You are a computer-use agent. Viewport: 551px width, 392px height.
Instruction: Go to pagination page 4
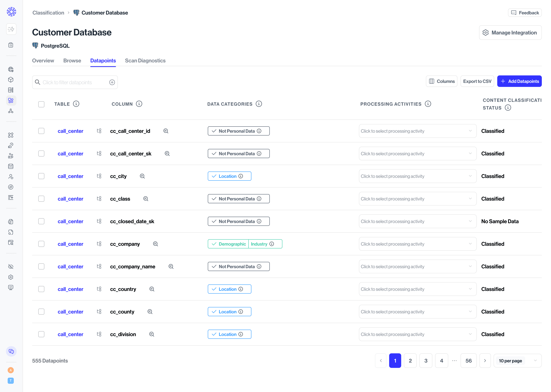pyautogui.click(x=442, y=361)
